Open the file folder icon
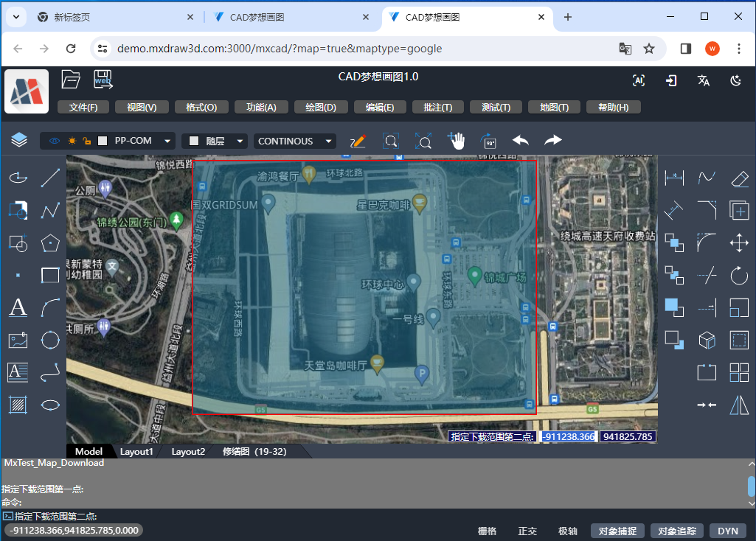 click(70, 80)
